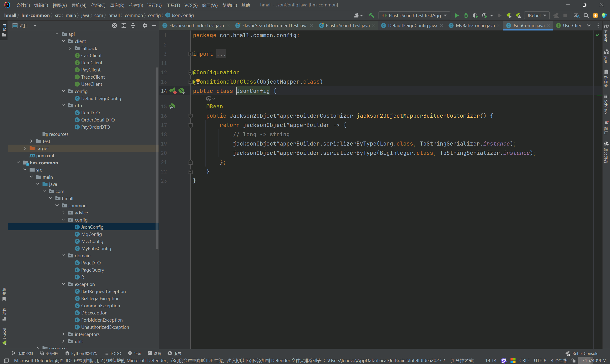Screen dimensions: 610x364
Task: Expand the interceptors package
Action: click(x=64, y=334)
